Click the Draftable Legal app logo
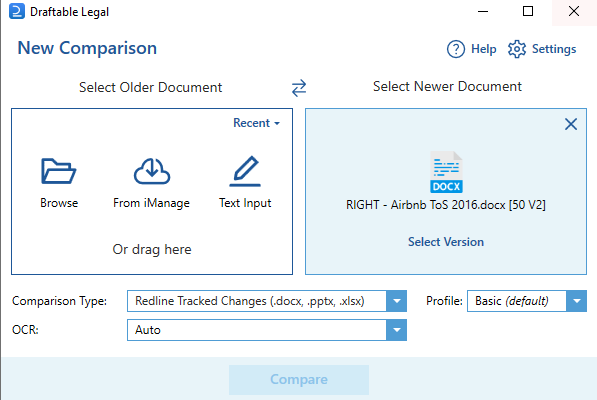597x400 pixels. tap(17, 11)
